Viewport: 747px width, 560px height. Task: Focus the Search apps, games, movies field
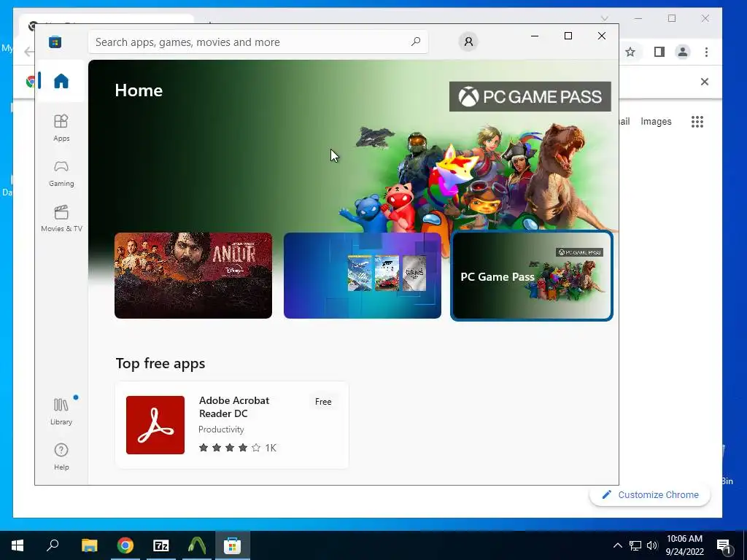258,42
